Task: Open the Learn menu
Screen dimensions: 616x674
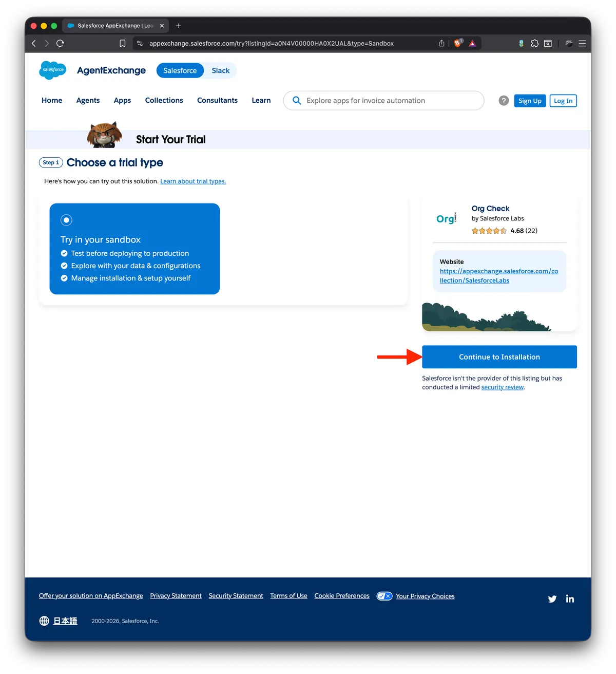Action: [261, 101]
